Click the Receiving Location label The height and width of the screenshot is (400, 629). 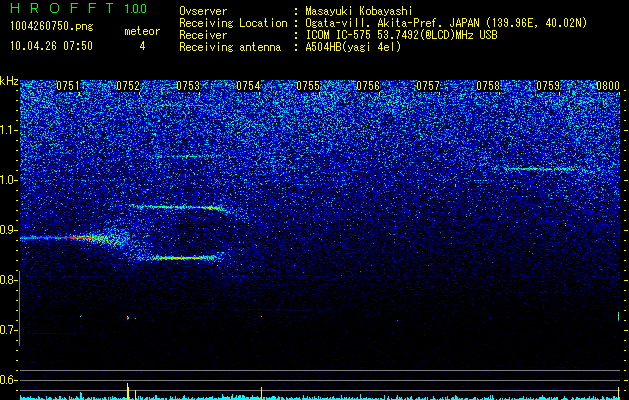(x=233, y=23)
